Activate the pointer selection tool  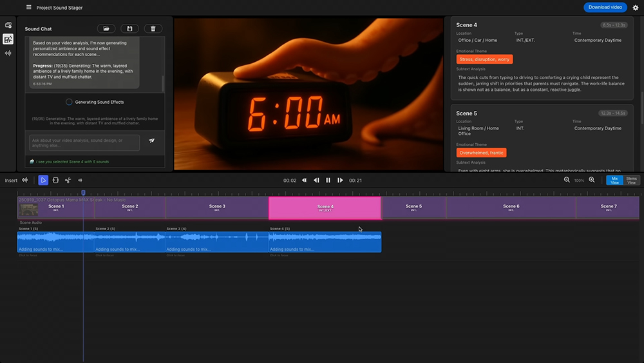click(43, 181)
